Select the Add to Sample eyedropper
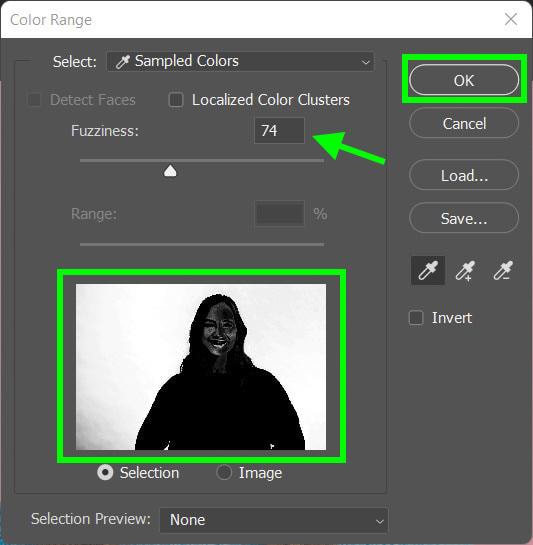 pos(465,270)
